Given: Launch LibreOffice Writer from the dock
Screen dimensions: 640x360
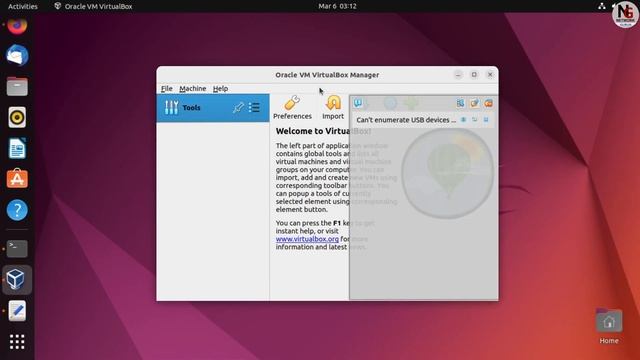Looking at the screenshot, I should pos(17,148).
